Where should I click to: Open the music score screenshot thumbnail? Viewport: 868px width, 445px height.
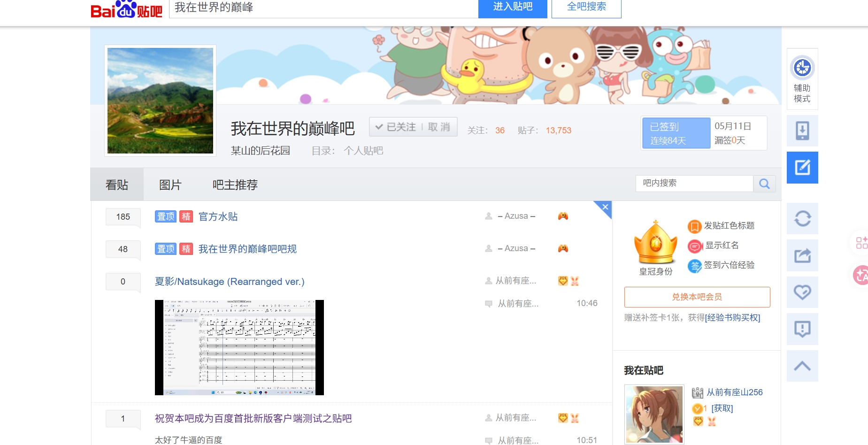tap(239, 347)
